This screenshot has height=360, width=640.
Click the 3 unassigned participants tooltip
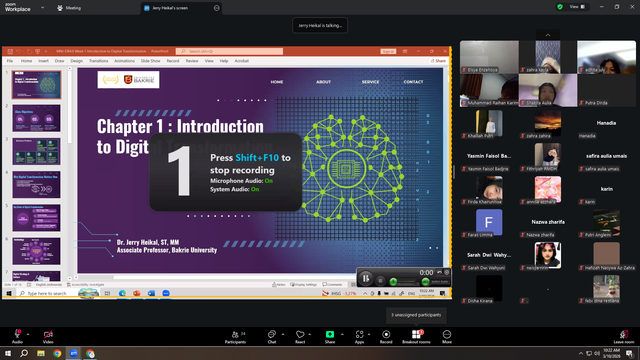(416, 315)
